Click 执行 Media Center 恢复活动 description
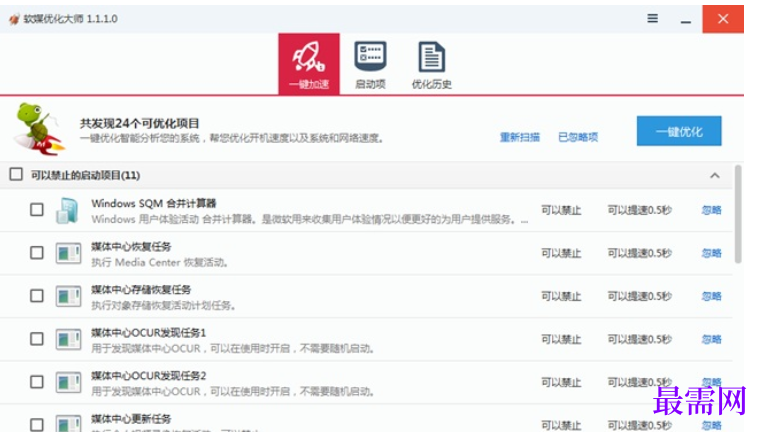This screenshot has height=432, width=765. tap(160, 262)
